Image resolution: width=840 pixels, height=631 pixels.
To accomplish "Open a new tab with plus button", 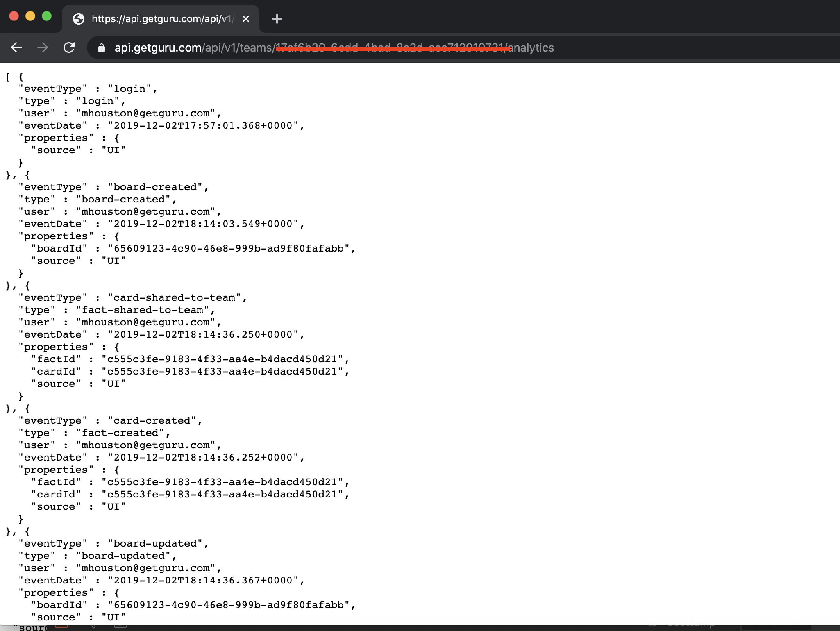I will point(277,19).
